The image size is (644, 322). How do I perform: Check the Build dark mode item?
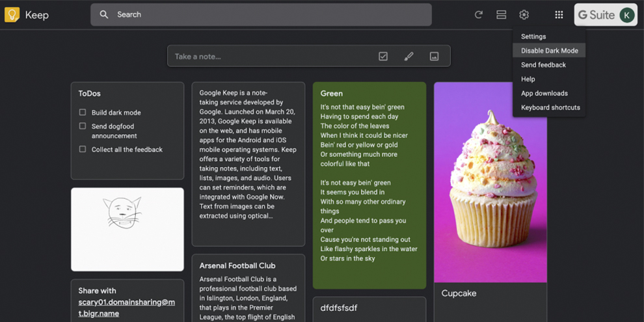[83, 112]
